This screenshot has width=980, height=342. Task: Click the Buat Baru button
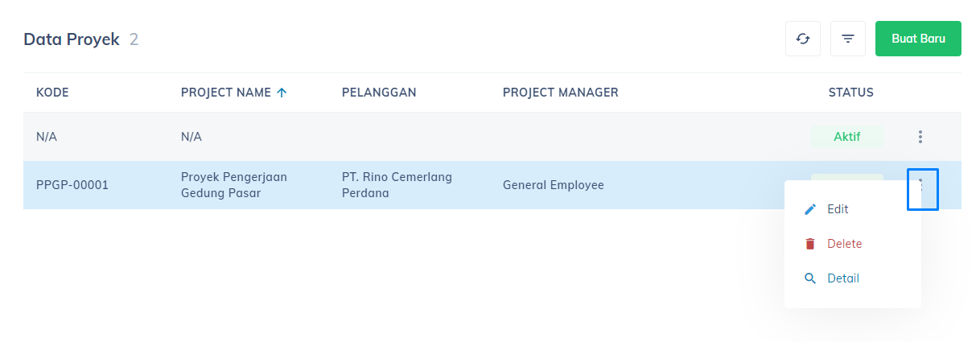point(918,39)
